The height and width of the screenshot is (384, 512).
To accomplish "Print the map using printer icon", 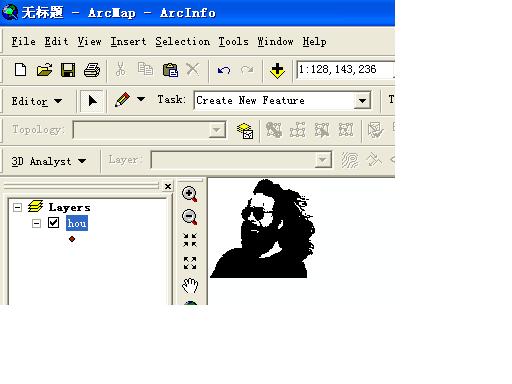I will (92, 70).
